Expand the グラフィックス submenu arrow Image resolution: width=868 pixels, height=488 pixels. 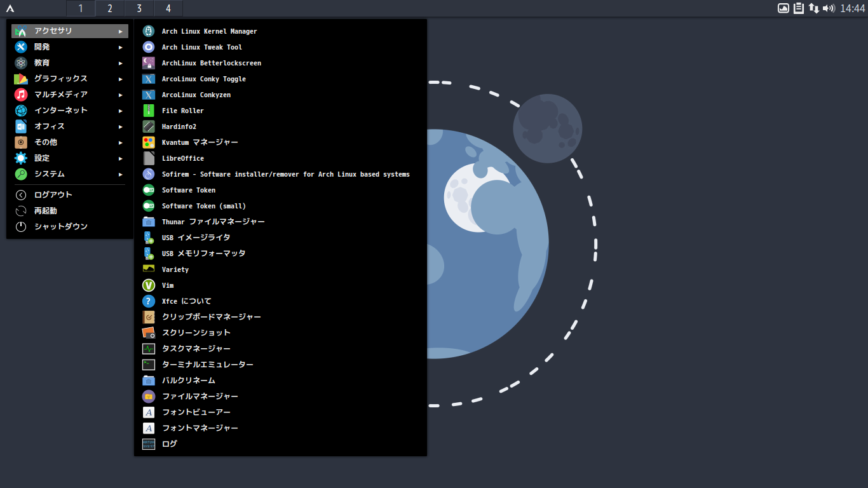tap(121, 79)
